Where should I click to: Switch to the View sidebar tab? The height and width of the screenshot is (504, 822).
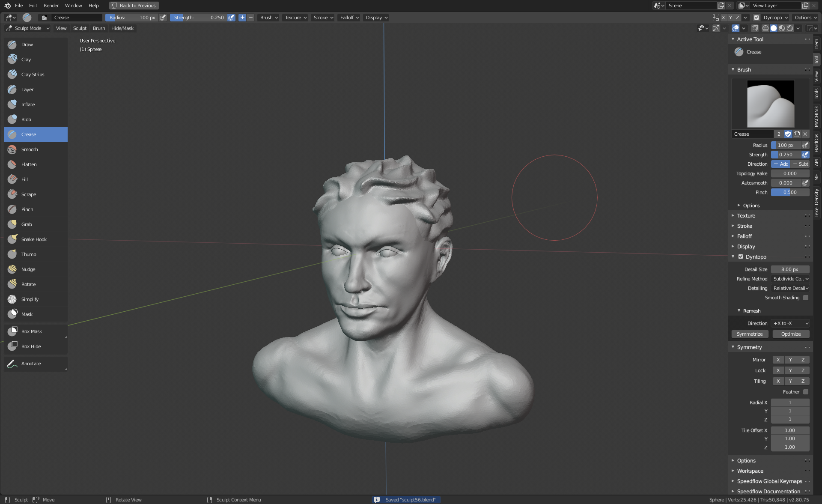tap(816, 77)
